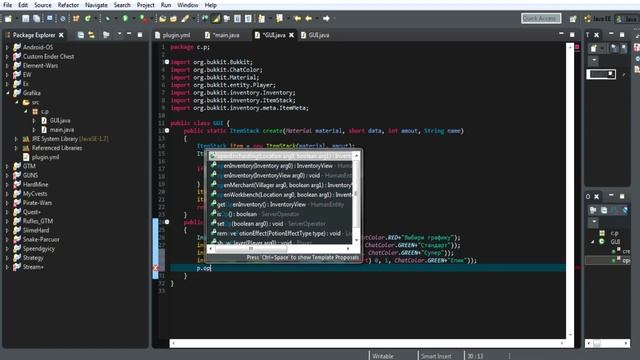The width and height of the screenshot is (640, 360).
Task: Select the Pirate-Wars project
Action: [x=37, y=203]
